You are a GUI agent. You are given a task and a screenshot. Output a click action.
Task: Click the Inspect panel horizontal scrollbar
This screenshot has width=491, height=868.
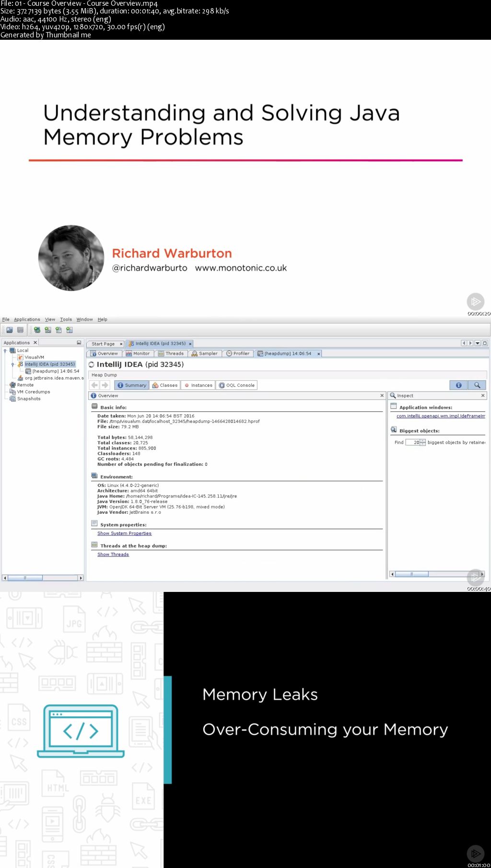click(437, 574)
